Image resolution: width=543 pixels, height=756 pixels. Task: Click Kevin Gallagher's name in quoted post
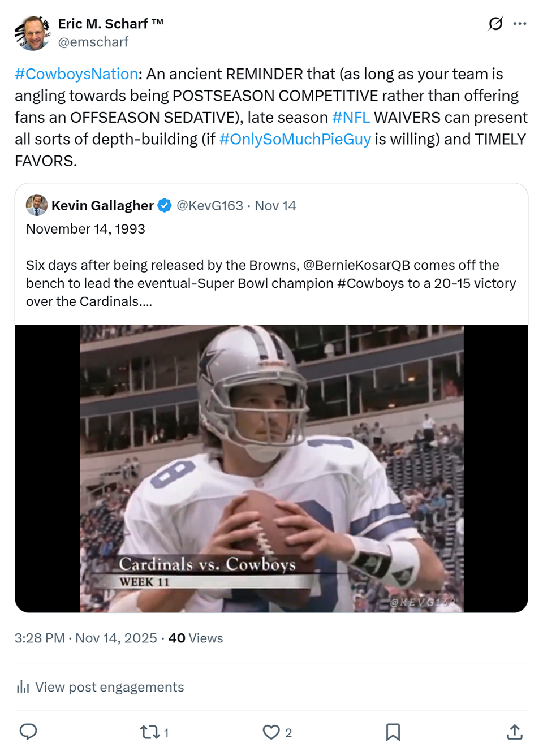pyautogui.click(x=102, y=205)
